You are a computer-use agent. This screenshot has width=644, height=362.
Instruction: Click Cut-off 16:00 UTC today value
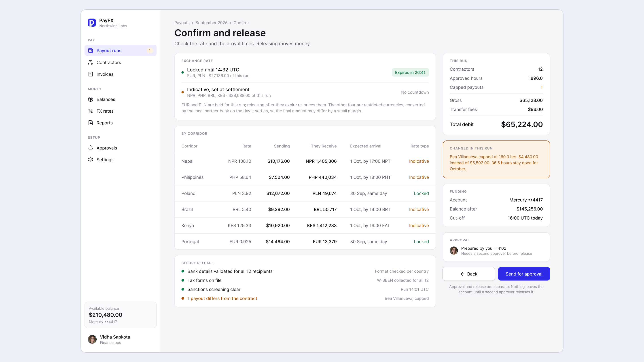[525, 218]
